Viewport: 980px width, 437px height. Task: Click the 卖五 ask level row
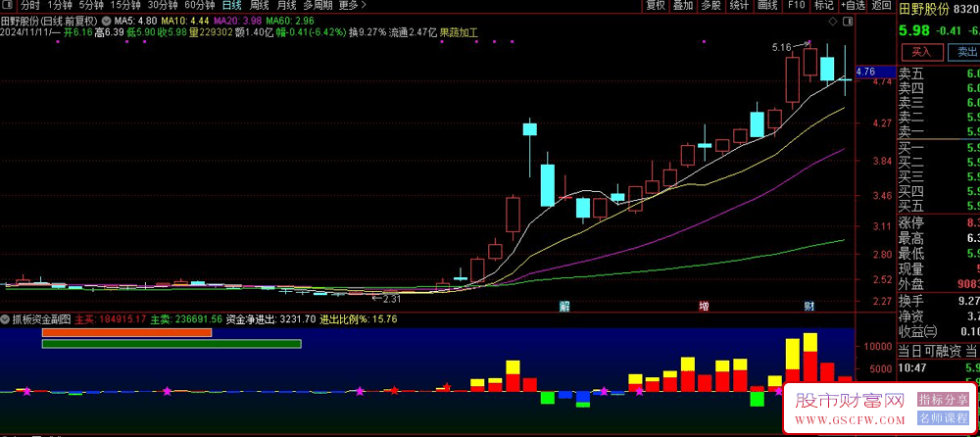939,73
